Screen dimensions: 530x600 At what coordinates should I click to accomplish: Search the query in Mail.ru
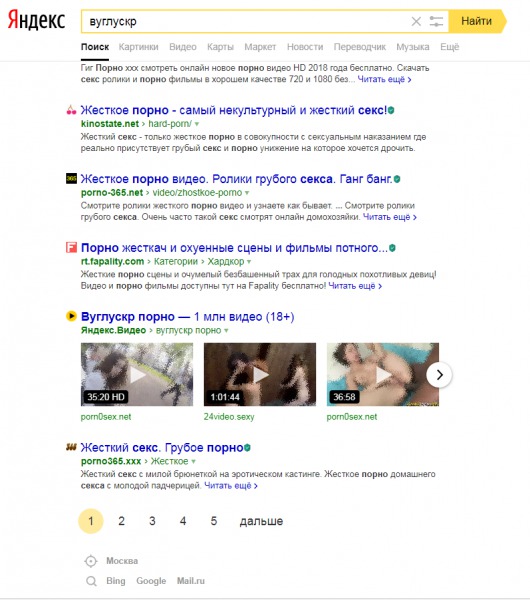tap(191, 581)
